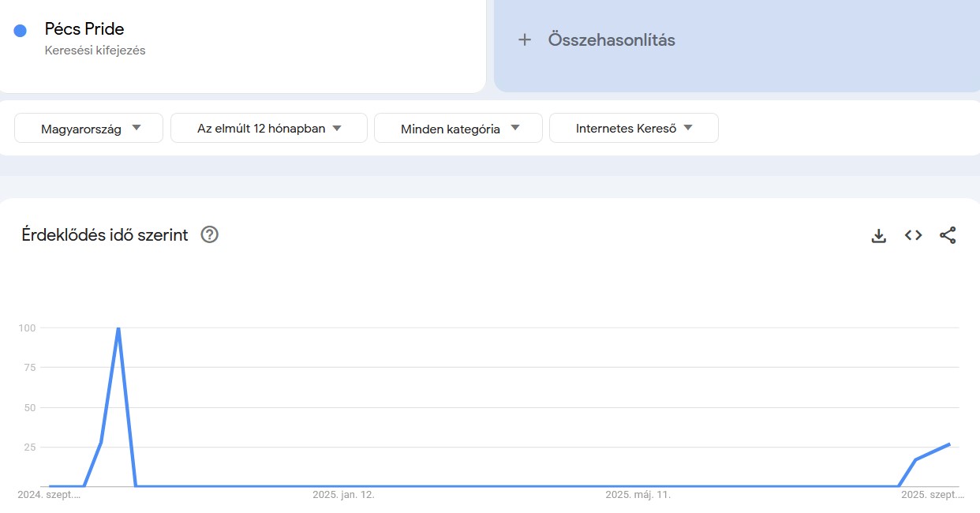Open the Az elmúlt 12 hónapban time range selector

click(268, 127)
